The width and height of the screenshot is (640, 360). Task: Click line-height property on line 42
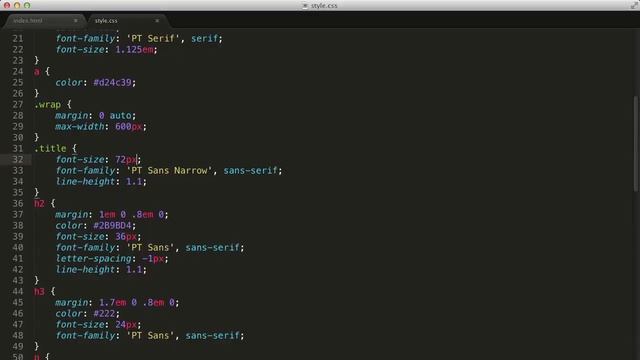click(85, 270)
